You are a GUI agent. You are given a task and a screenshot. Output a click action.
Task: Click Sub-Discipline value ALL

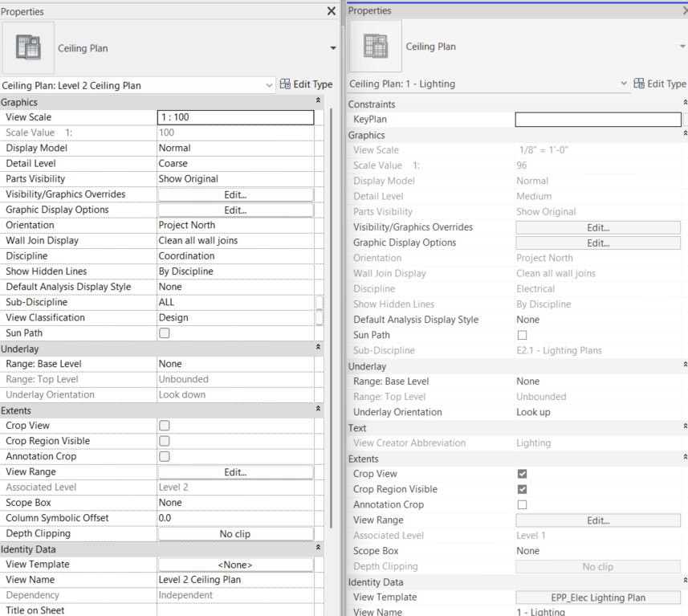(236, 302)
